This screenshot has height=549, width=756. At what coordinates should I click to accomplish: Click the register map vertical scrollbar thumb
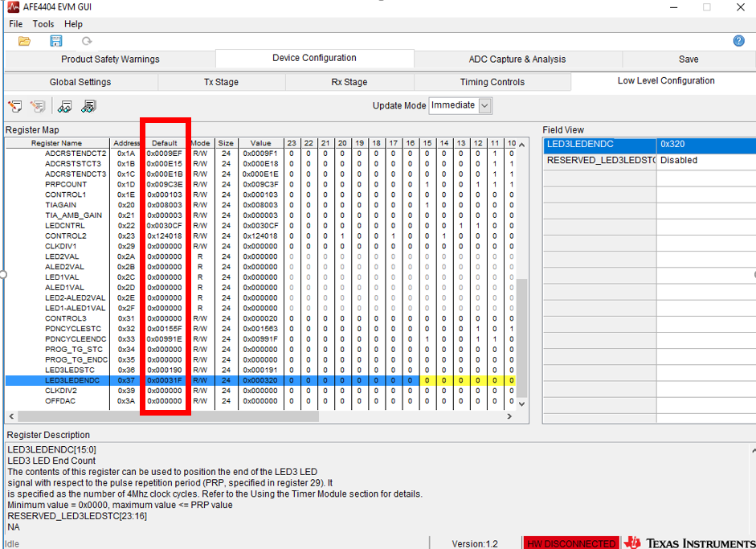click(x=521, y=338)
